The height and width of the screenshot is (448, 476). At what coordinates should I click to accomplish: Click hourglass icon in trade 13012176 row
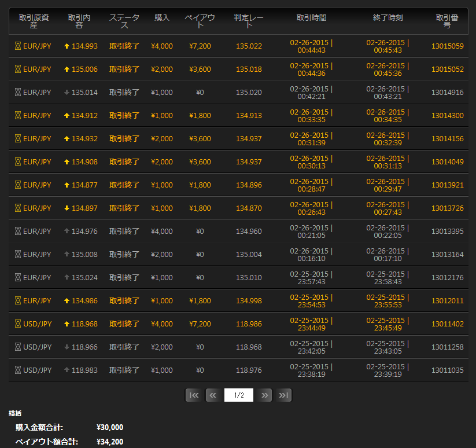18,277
